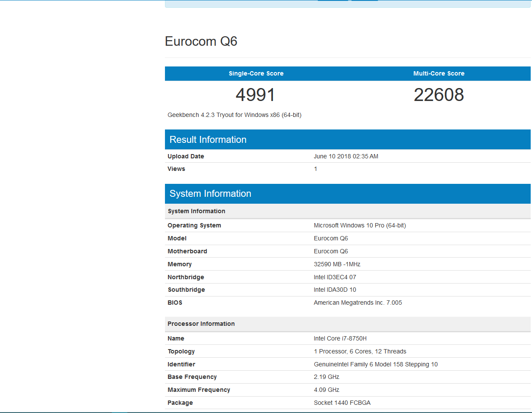
Task: Click the Base Frequency row
Action: pos(192,377)
